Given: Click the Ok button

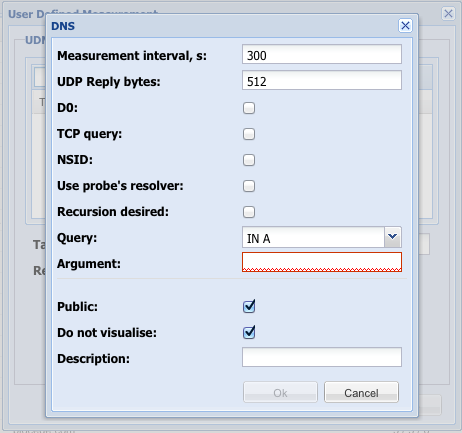Looking at the screenshot, I should tap(280, 392).
